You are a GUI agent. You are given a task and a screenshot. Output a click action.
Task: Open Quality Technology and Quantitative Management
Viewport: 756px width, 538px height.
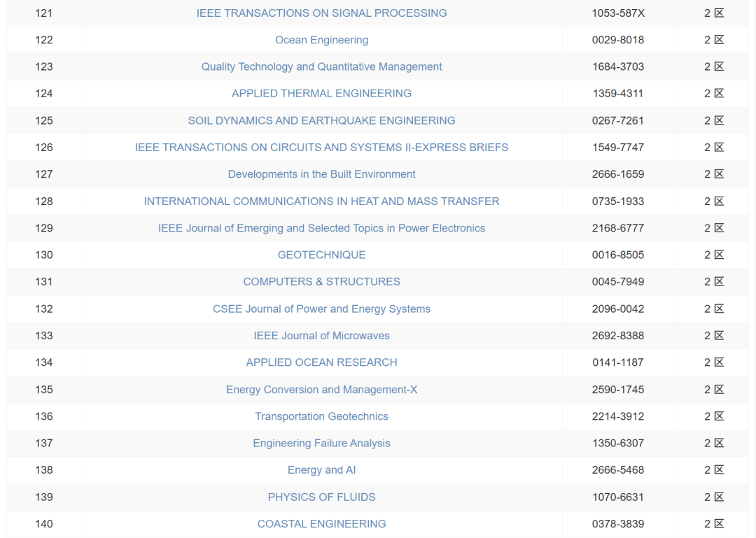(x=321, y=66)
